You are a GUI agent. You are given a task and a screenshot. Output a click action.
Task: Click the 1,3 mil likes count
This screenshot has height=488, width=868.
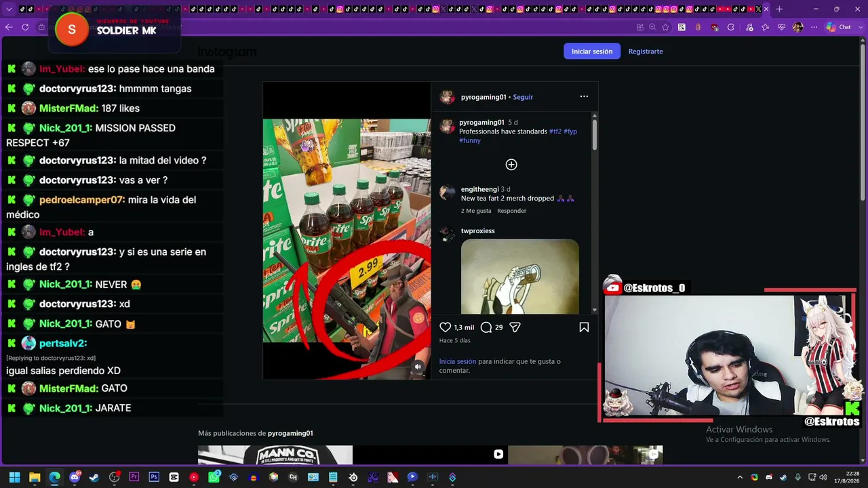(464, 327)
